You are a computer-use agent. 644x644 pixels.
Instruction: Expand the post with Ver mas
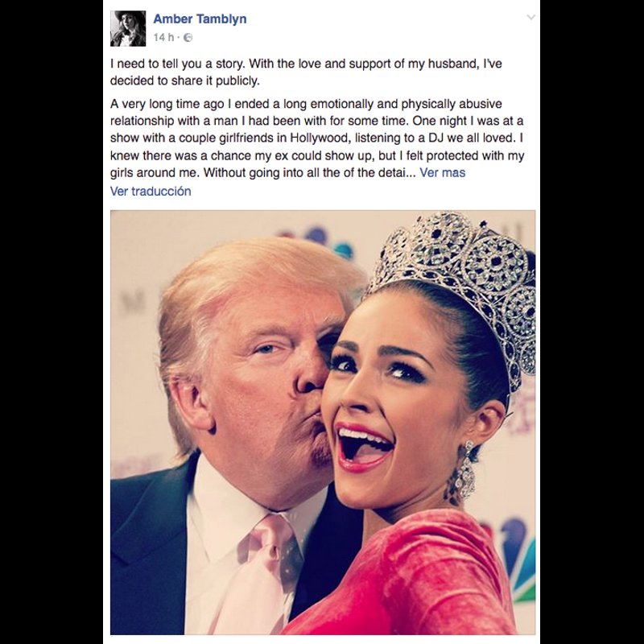coord(442,172)
